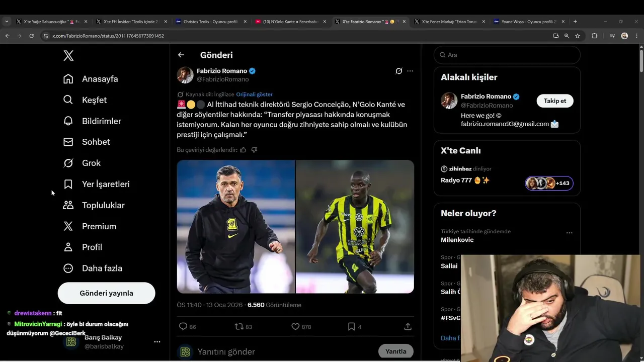Screen dimensions: 644x362
Task: Share the post via share icon
Action: [408, 327]
